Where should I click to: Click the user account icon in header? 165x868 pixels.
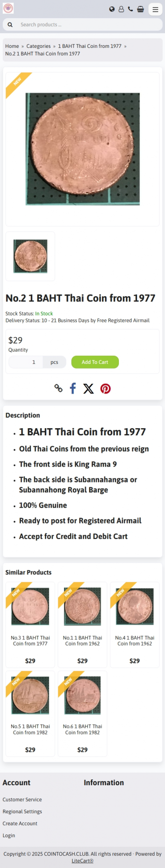(x=121, y=9)
